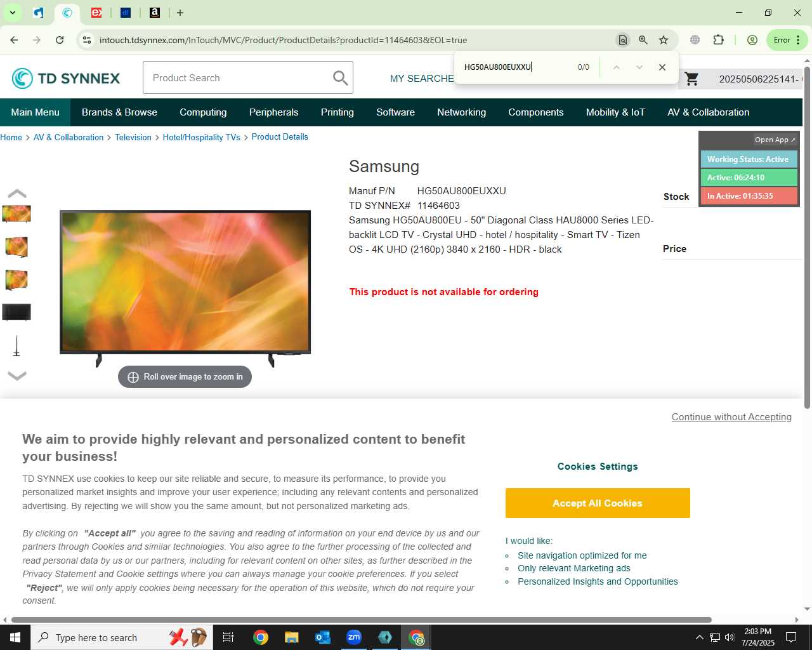The image size is (812, 650).
Task: Open the notification center icon
Action: click(791, 637)
